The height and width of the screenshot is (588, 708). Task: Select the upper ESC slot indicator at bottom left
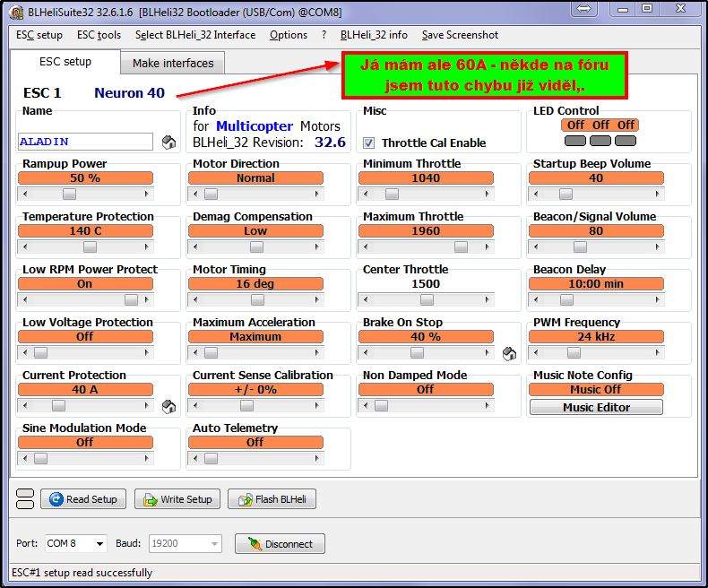point(25,493)
